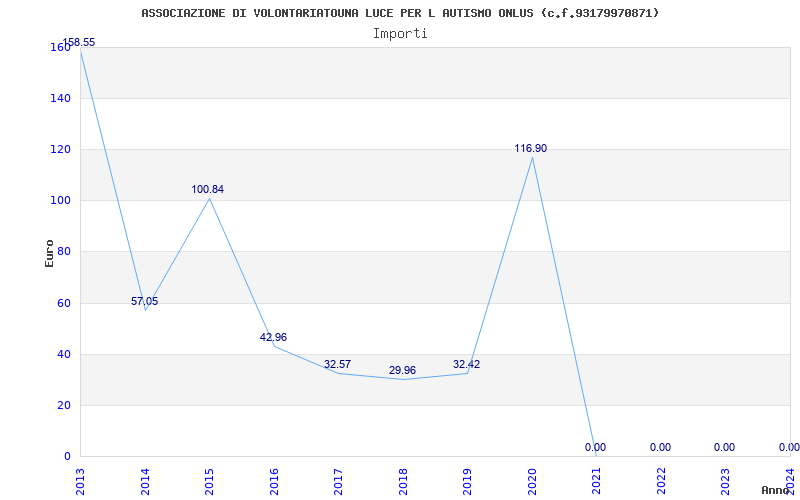Click the x-axis year 2023
The height and width of the screenshot is (500, 800).
click(726, 481)
